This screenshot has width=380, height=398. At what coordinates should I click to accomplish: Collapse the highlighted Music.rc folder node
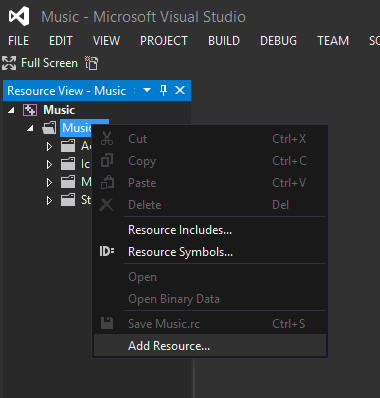(x=30, y=128)
